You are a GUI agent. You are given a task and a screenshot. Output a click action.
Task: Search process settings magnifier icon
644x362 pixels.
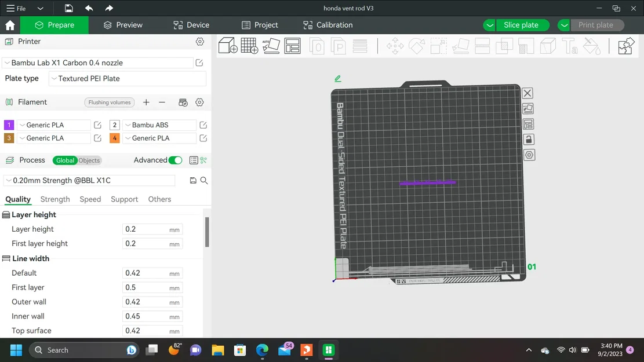[x=203, y=180]
